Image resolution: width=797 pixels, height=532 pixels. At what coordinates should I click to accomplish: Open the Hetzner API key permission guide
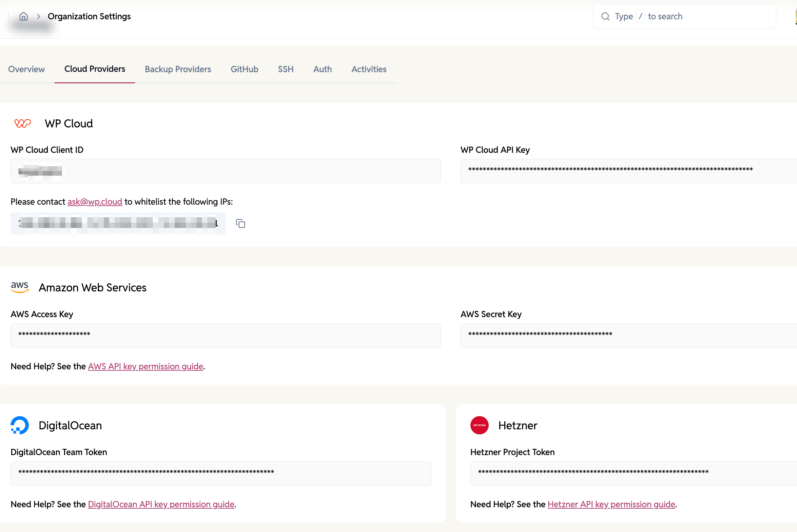click(x=611, y=504)
